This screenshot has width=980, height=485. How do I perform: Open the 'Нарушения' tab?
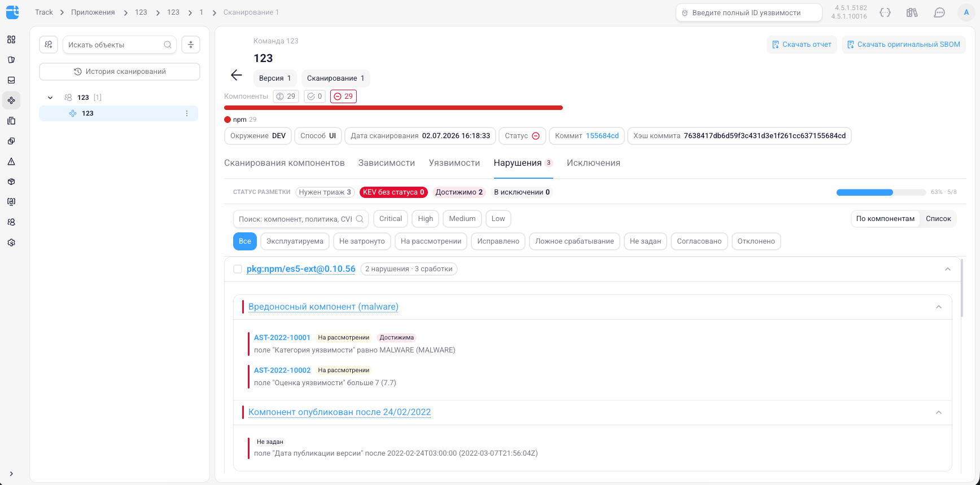[523, 163]
